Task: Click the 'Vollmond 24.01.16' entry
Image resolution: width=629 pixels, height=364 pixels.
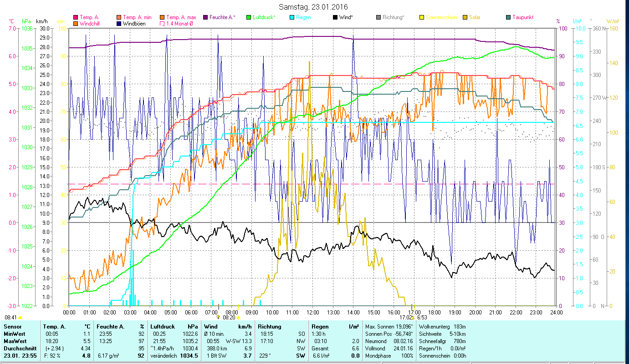Action: 389,348
